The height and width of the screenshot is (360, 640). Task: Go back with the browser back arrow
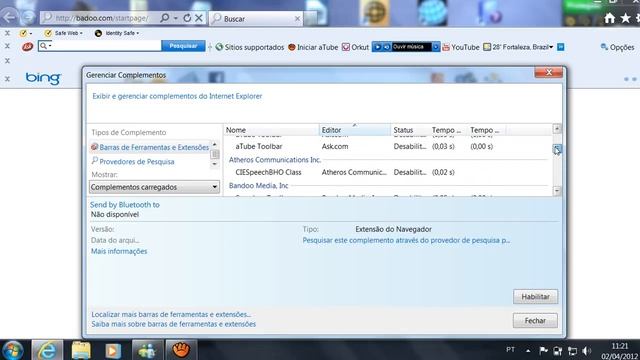click(x=9, y=17)
